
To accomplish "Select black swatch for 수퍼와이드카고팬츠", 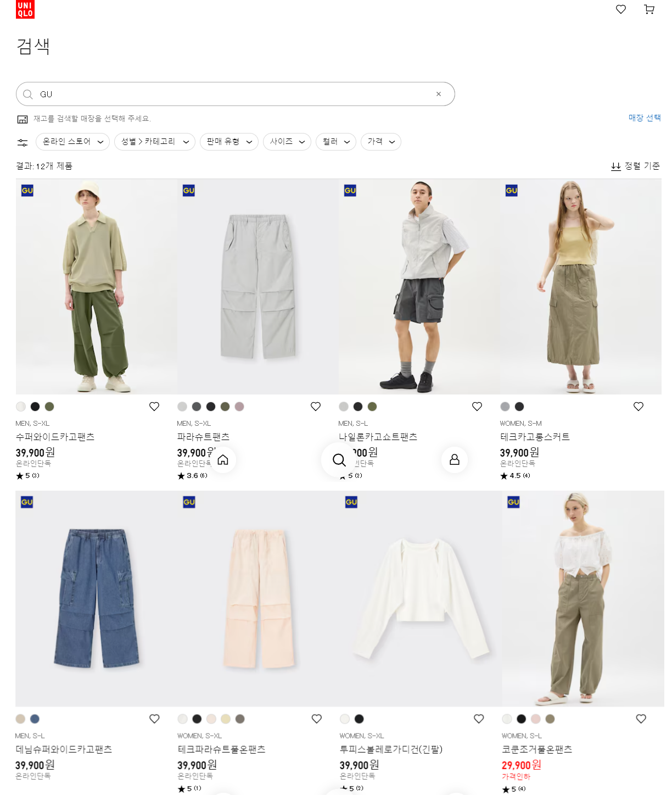I will (35, 407).
